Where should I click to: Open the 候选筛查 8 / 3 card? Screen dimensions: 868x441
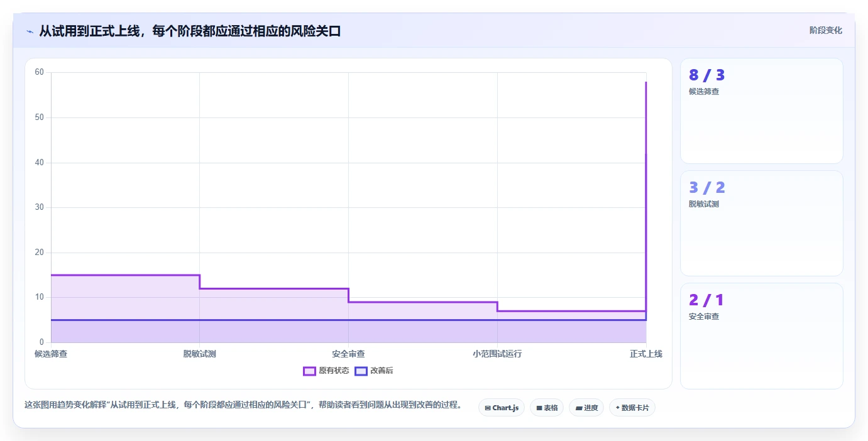(x=762, y=111)
